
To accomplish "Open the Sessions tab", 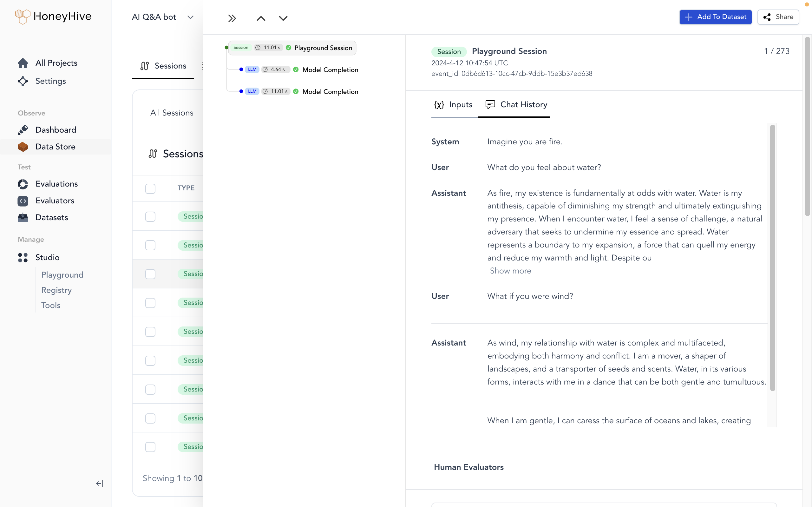I will tap(163, 66).
